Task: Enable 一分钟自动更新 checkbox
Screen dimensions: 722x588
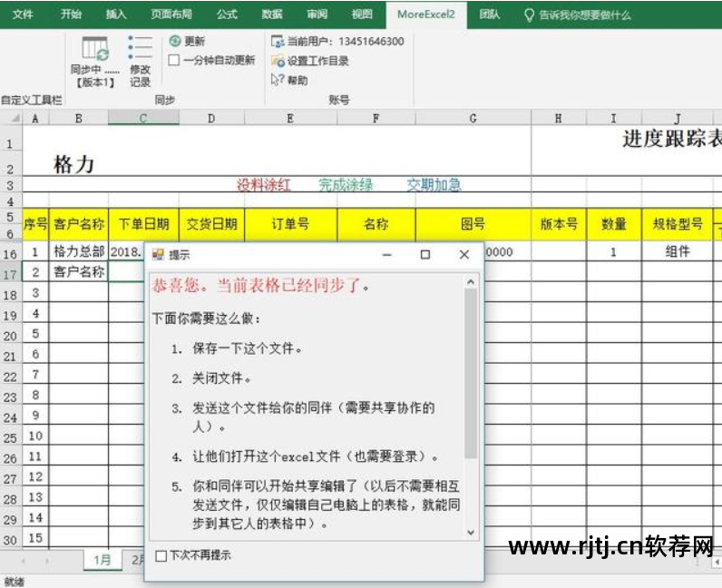Action: [x=173, y=60]
